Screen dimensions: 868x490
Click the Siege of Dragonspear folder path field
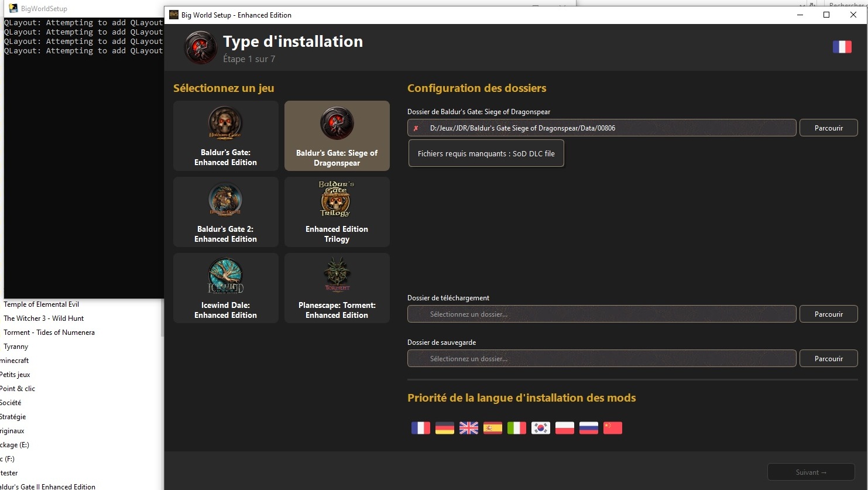[x=602, y=128]
